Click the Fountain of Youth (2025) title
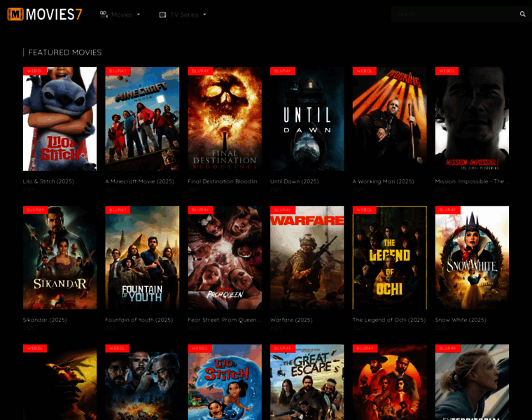532x420 pixels. click(139, 320)
